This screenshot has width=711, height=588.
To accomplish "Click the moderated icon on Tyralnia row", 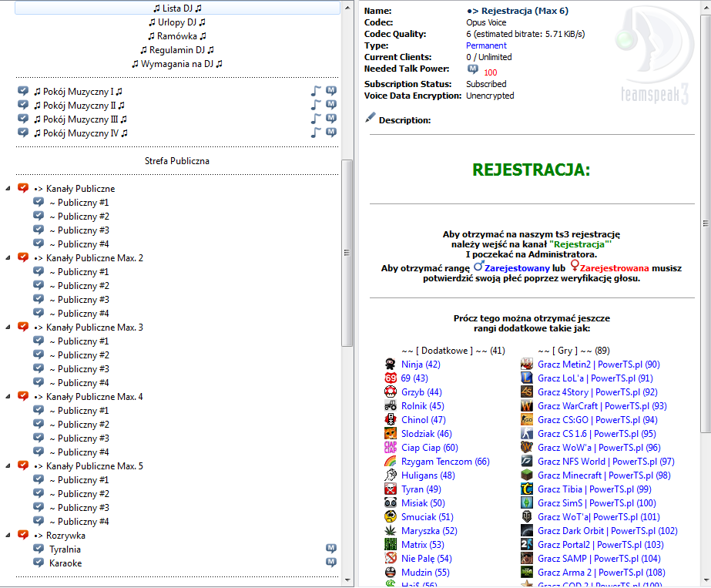I will click(x=331, y=549).
